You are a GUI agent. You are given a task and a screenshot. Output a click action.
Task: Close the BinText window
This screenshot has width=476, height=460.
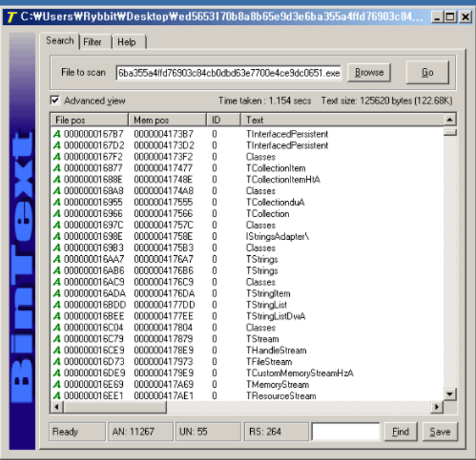(x=465, y=17)
